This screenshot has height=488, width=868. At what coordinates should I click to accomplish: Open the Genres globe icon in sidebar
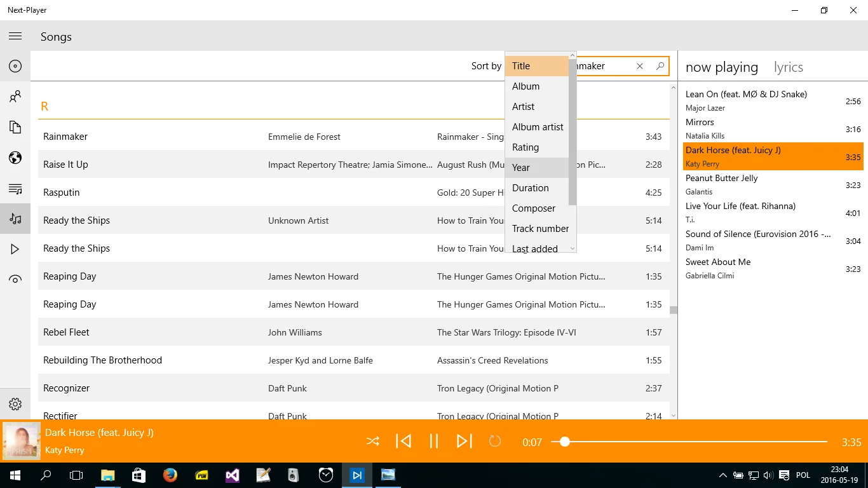[x=15, y=158]
